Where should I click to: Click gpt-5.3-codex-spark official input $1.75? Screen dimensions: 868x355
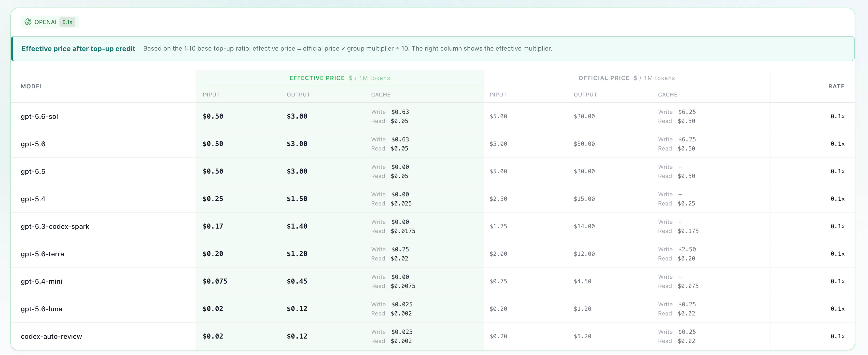[x=498, y=226]
